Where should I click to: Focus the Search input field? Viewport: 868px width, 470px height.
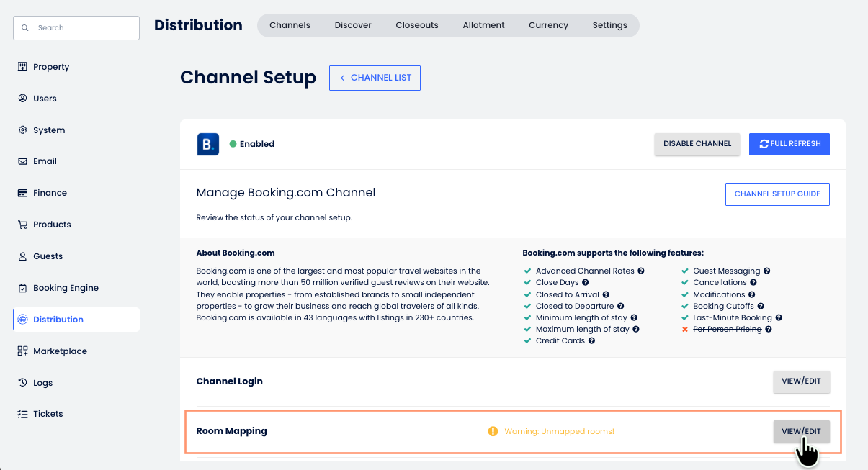click(76, 28)
